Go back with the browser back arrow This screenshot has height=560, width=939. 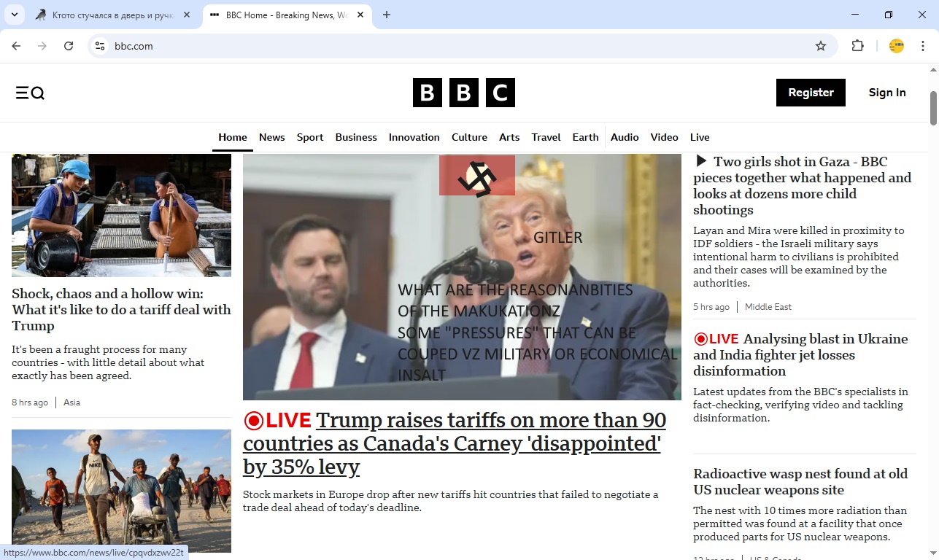(16, 46)
